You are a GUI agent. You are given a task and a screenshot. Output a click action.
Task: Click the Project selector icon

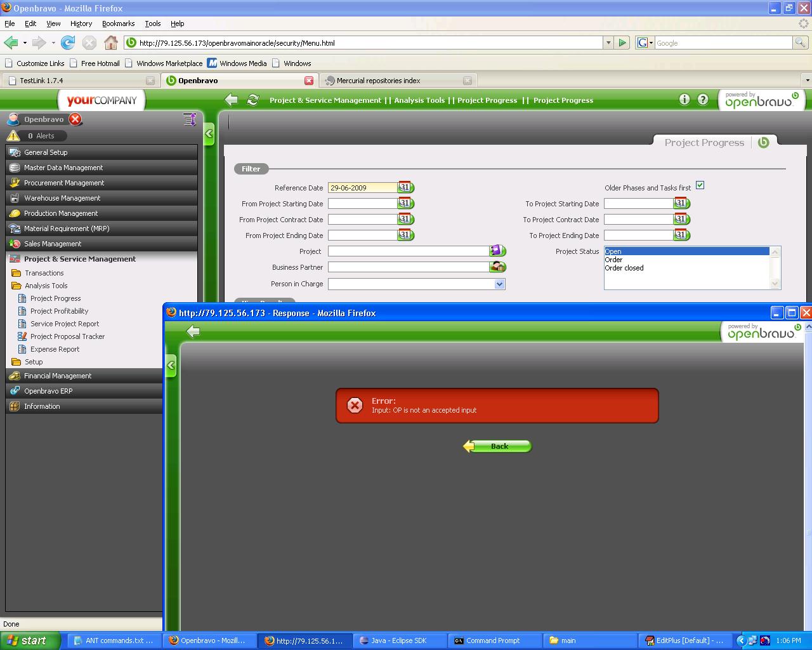tap(497, 251)
